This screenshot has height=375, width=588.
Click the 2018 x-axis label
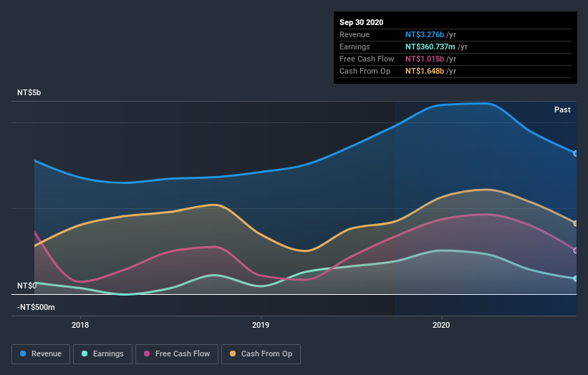tap(80, 325)
